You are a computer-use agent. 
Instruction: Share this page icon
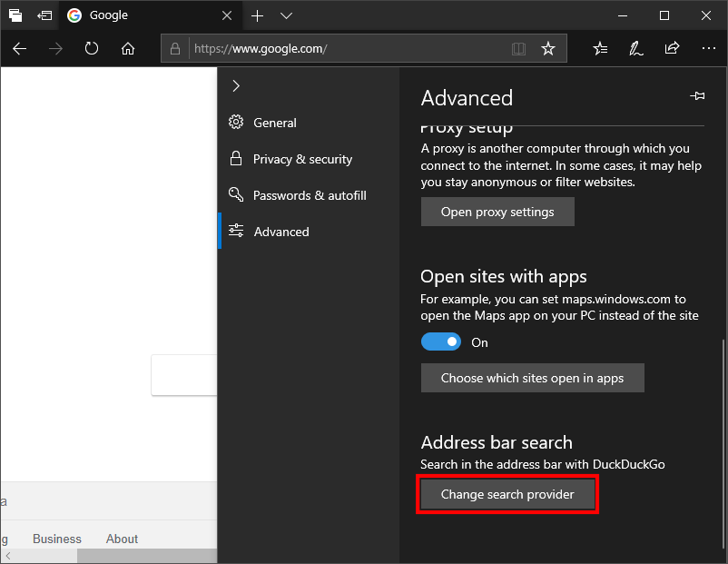click(x=673, y=49)
